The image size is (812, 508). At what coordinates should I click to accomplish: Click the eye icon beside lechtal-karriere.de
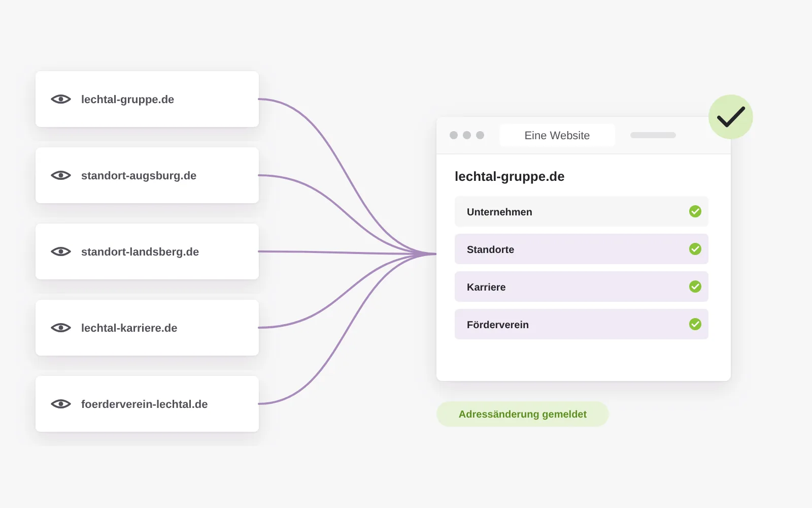click(61, 328)
